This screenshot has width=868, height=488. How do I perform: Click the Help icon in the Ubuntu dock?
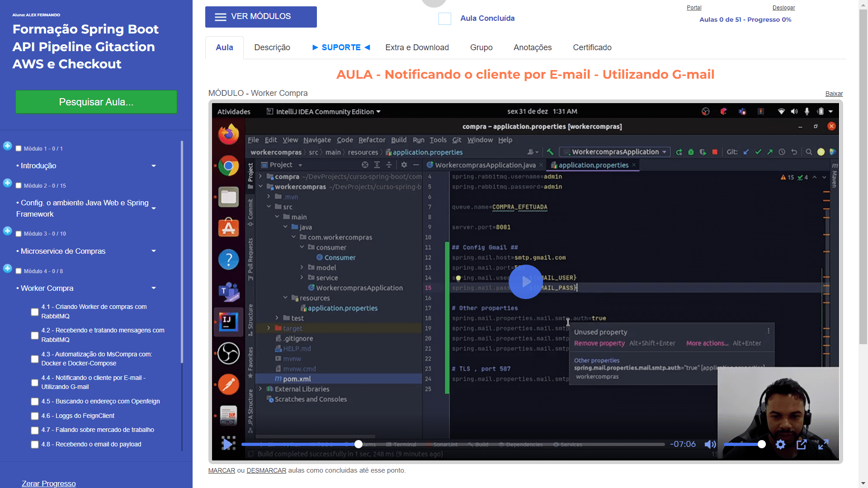(228, 260)
